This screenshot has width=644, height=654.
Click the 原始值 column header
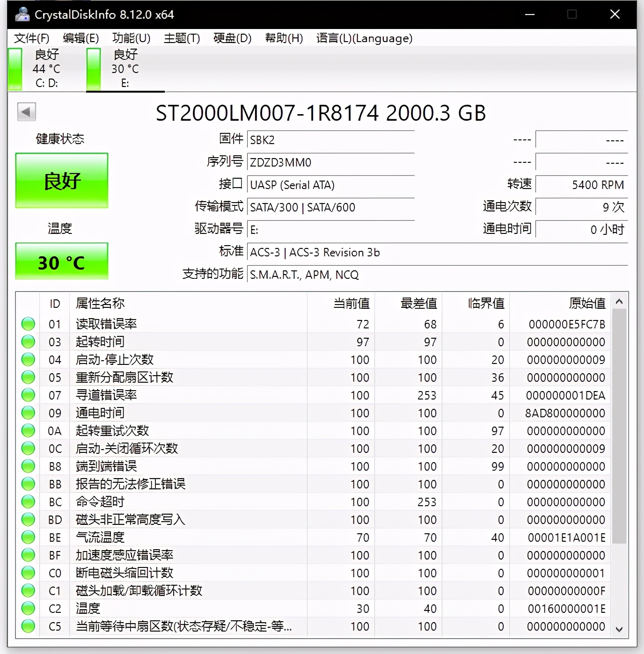tap(560, 304)
